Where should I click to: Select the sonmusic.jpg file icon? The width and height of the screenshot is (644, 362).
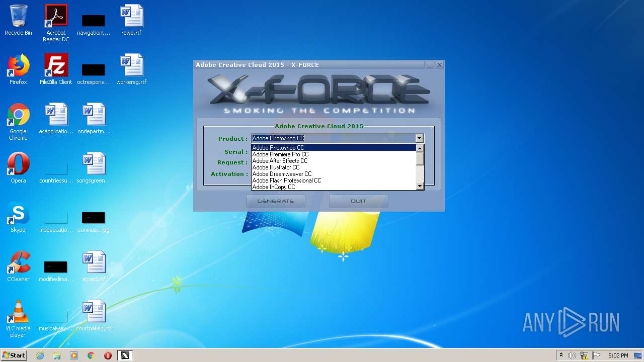point(94,223)
